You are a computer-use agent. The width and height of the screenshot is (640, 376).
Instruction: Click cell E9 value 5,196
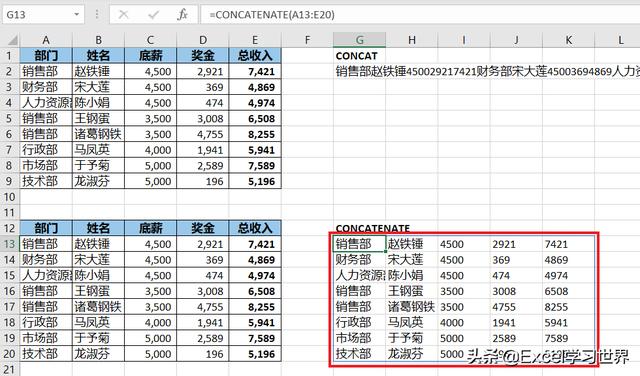pyautogui.click(x=255, y=181)
